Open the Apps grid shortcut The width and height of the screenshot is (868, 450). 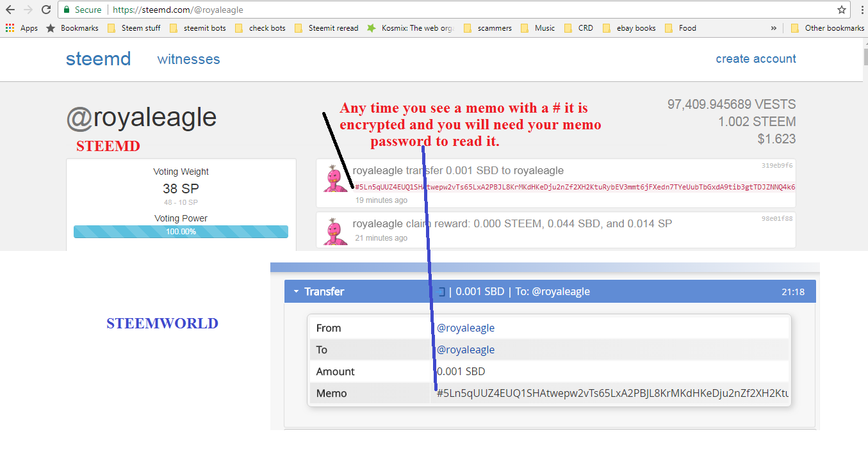21,28
